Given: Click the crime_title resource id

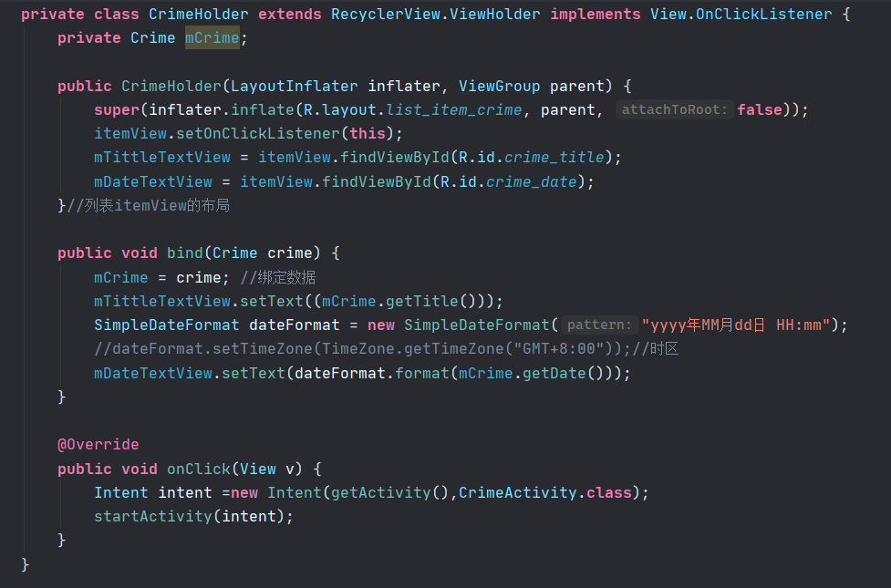Looking at the screenshot, I should 554,158.
